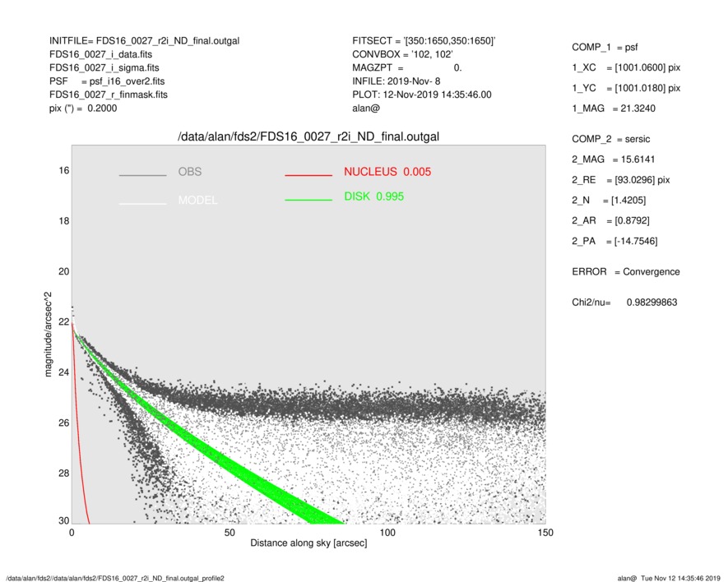Click the x-axis tick label 50
728x582 pixels.
click(230, 533)
